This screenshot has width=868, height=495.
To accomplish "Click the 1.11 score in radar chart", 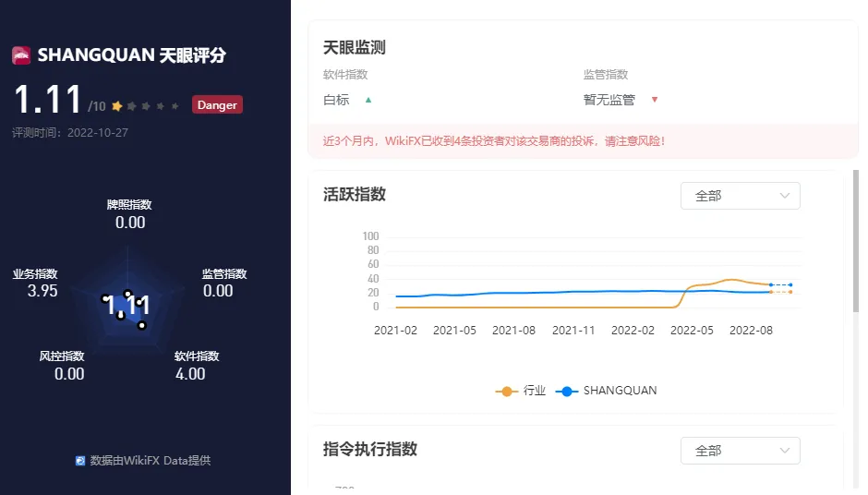I will [x=127, y=306].
